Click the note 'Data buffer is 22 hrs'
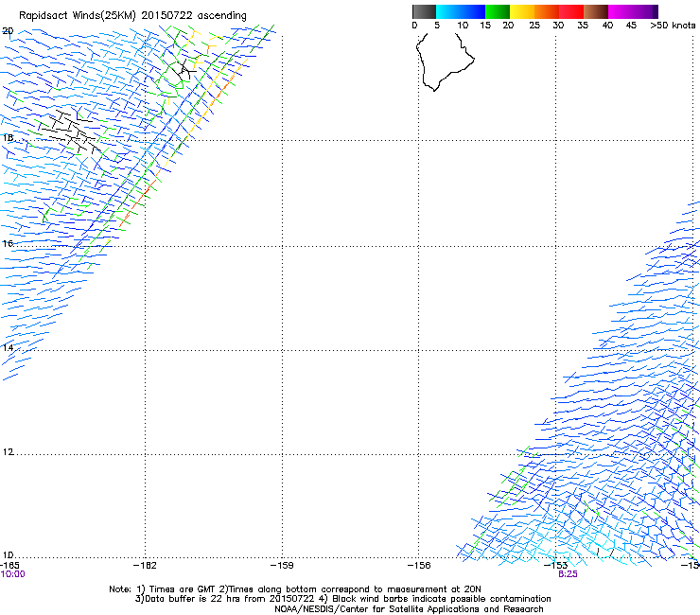The image size is (700, 615). tap(192, 599)
